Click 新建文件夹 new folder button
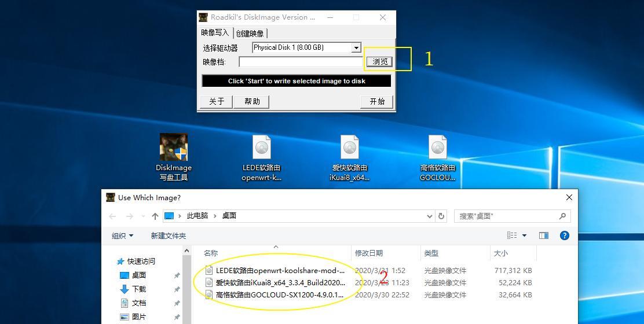This screenshot has width=644, height=324. tap(169, 236)
